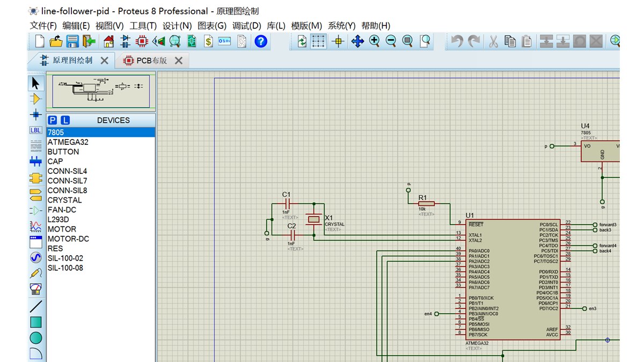Open the 库(L) menu
This screenshot has height=362, width=644.
[276, 26]
